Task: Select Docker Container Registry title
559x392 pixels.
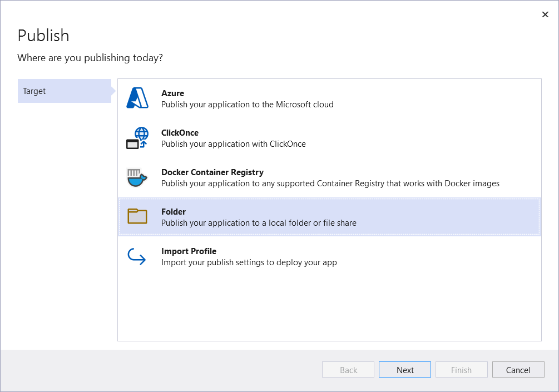Action: (x=212, y=172)
